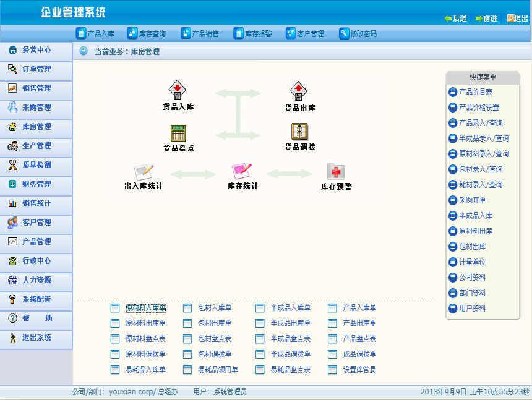Click the 货品入库 icon in the diagram

(178, 90)
